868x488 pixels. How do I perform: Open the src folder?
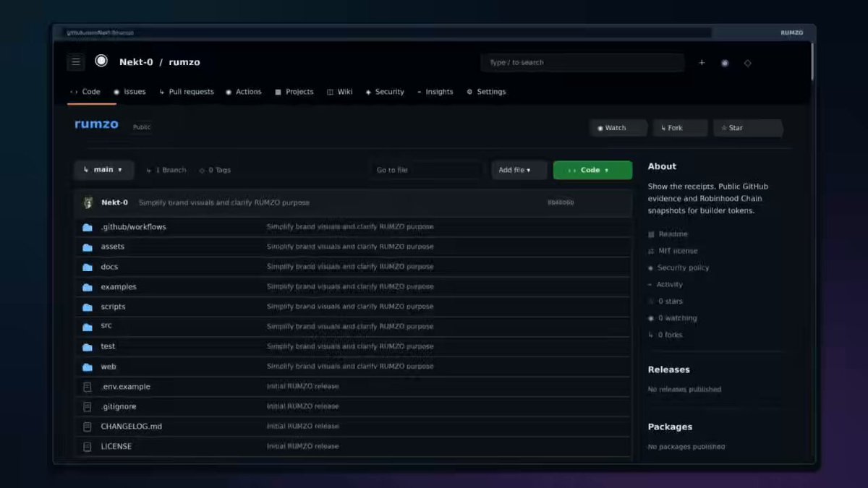point(106,326)
